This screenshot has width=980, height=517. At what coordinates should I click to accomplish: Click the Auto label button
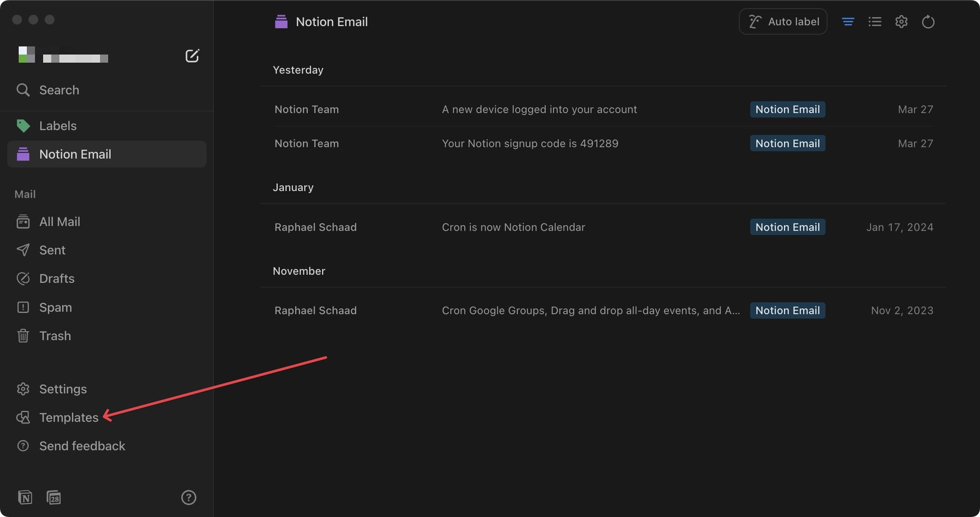pyautogui.click(x=783, y=22)
